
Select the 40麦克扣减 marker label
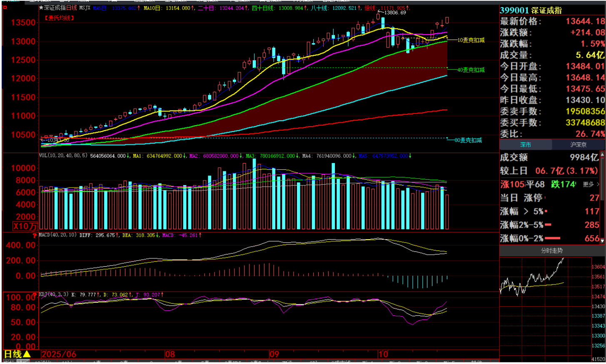[x=471, y=70]
